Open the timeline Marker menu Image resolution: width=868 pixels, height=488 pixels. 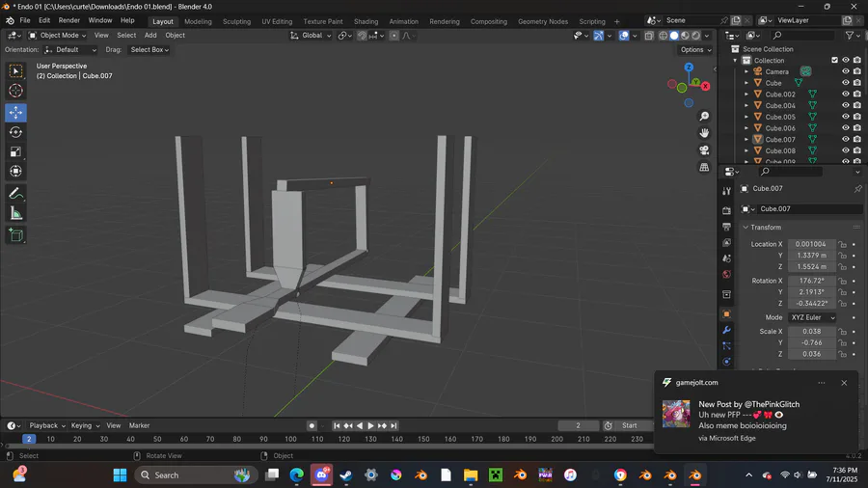point(140,425)
